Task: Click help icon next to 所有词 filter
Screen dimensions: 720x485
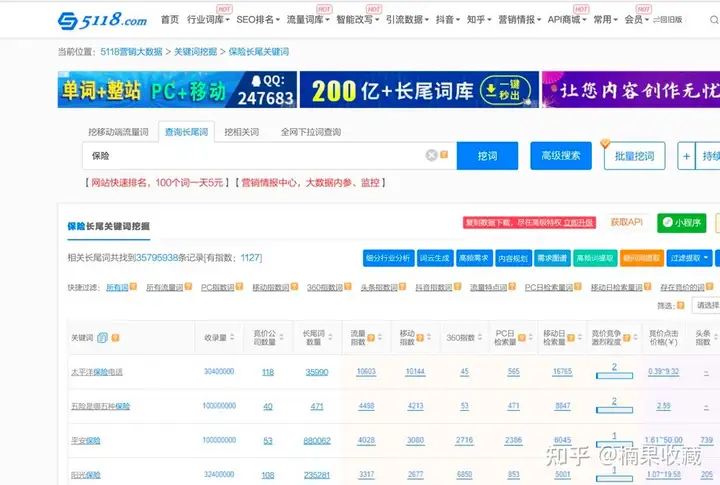Action: click(133, 287)
